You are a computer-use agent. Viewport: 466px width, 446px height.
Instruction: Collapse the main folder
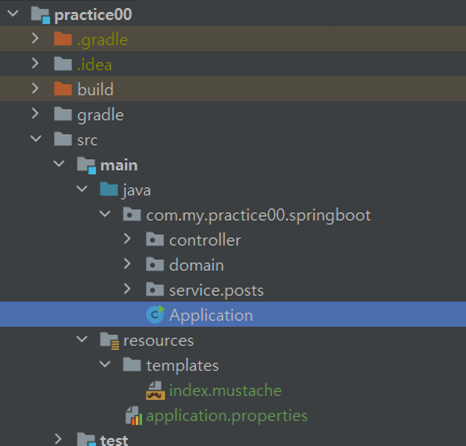coord(59,164)
